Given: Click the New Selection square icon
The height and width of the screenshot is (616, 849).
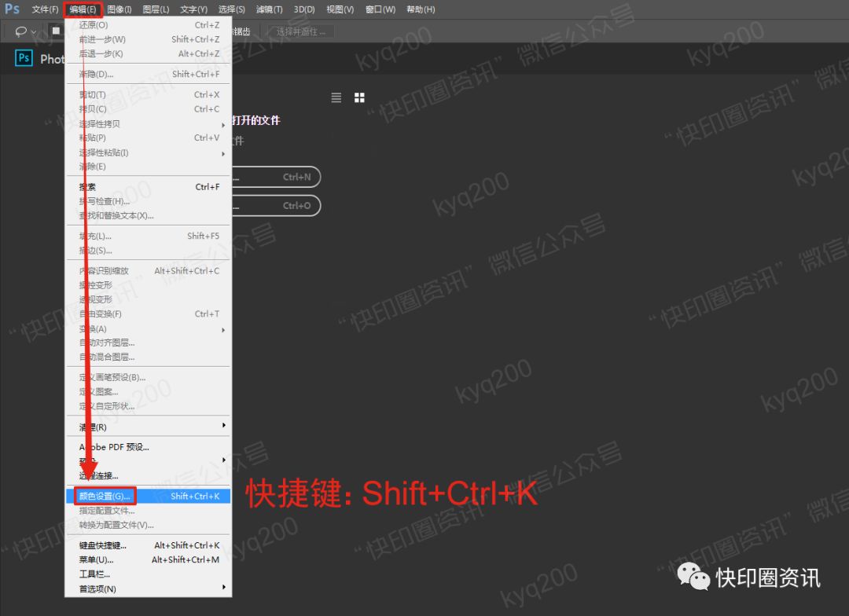Looking at the screenshot, I should tap(56, 31).
